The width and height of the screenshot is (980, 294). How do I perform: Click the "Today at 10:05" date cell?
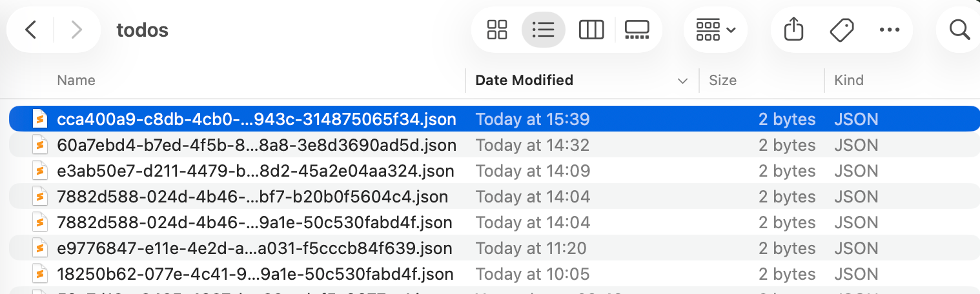pyautogui.click(x=533, y=274)
